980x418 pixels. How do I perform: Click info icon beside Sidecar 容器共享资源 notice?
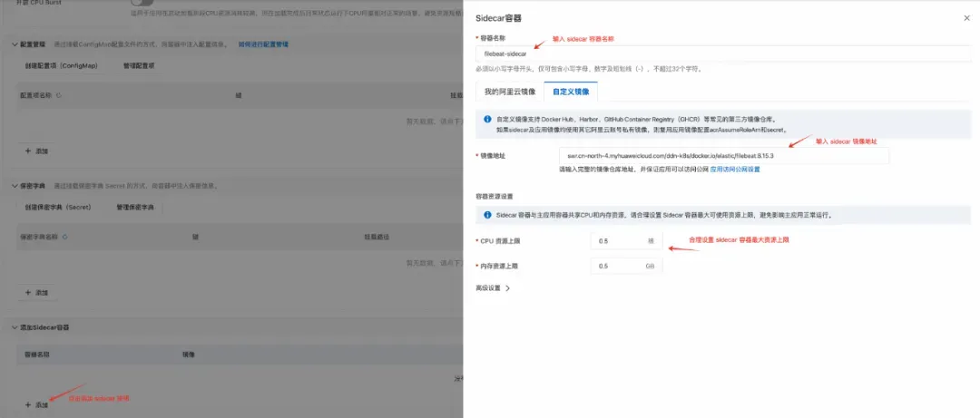pyautogui.click(x=487, y=214)
